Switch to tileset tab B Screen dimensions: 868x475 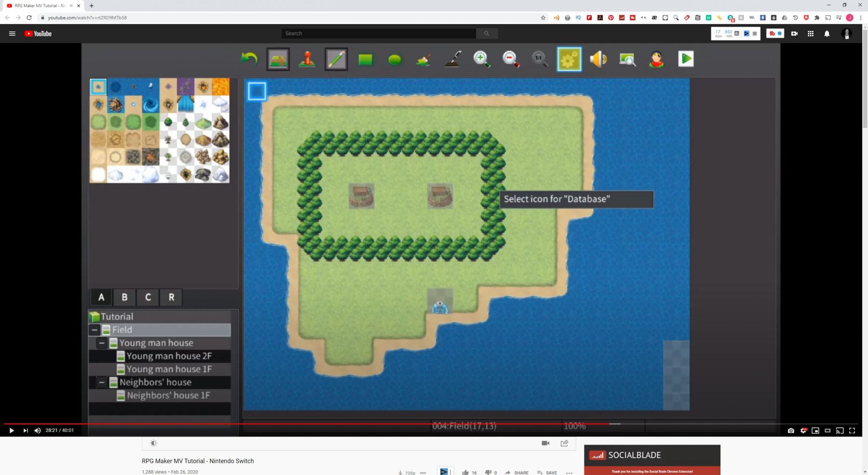pos(124,297)
